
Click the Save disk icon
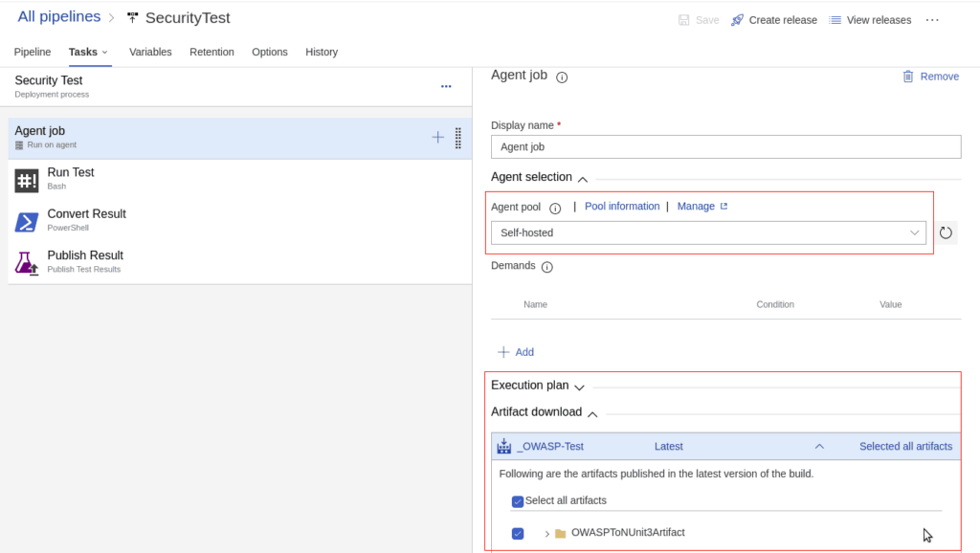[683, 20]
